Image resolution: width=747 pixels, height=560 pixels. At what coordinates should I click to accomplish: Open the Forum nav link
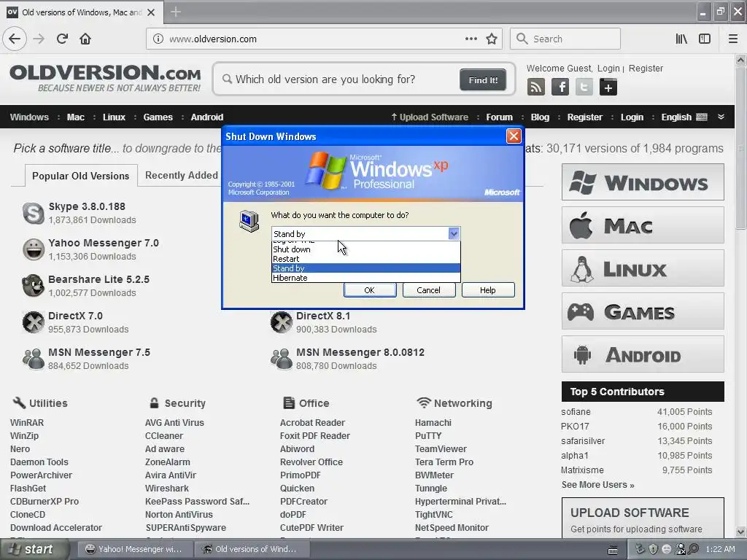coord(499,117)
